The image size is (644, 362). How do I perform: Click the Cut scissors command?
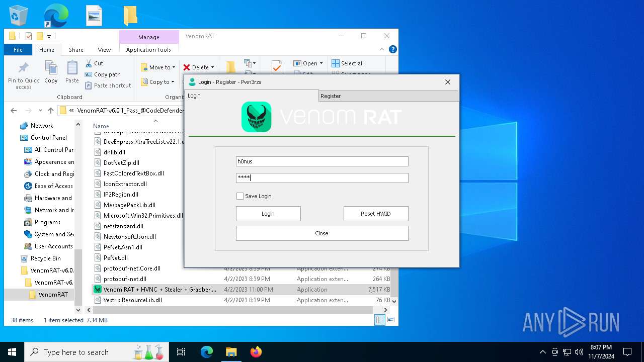coord(94,63)
